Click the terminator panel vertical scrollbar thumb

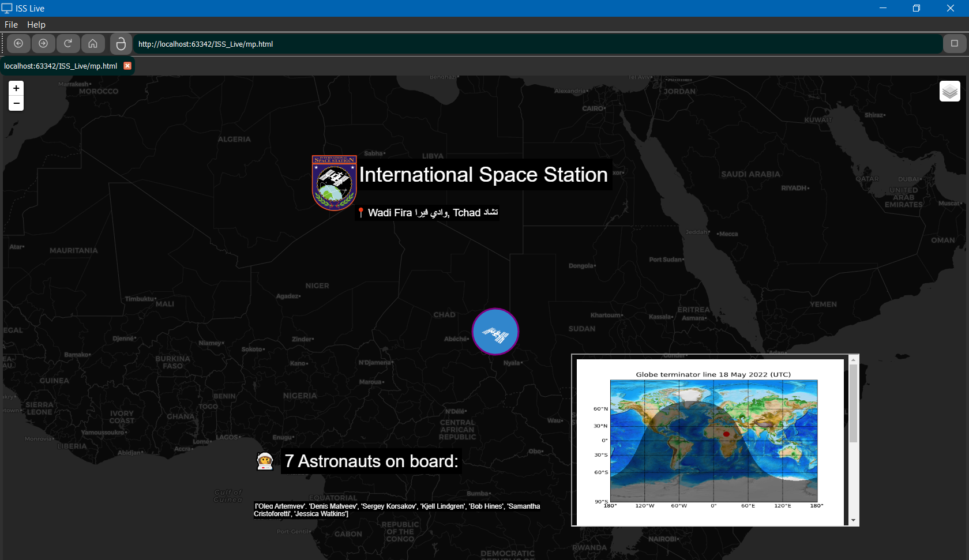coord(853,403)
